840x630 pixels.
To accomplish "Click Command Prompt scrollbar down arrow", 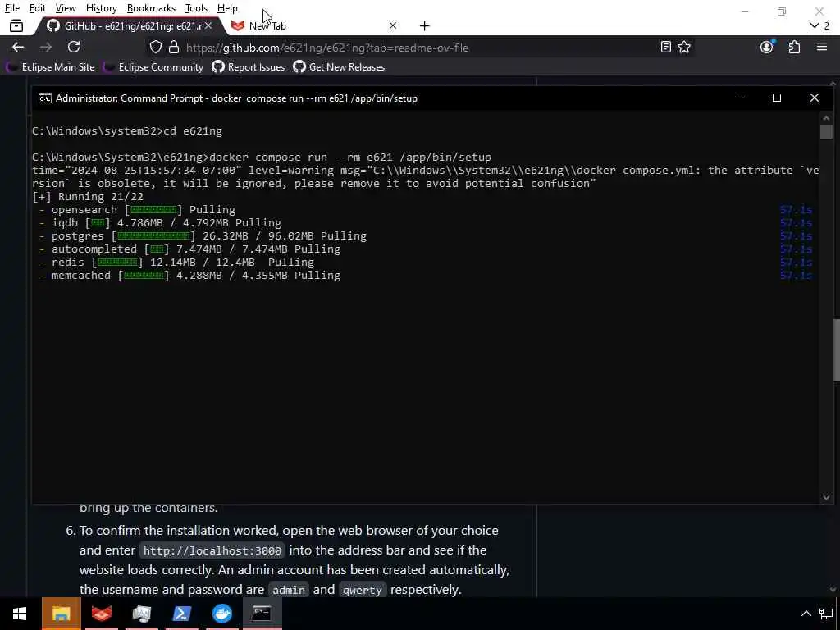I will coord(826,498).
